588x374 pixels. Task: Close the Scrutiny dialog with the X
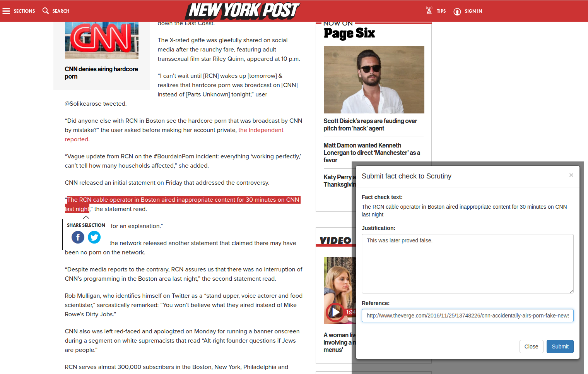tap(571, 175)
